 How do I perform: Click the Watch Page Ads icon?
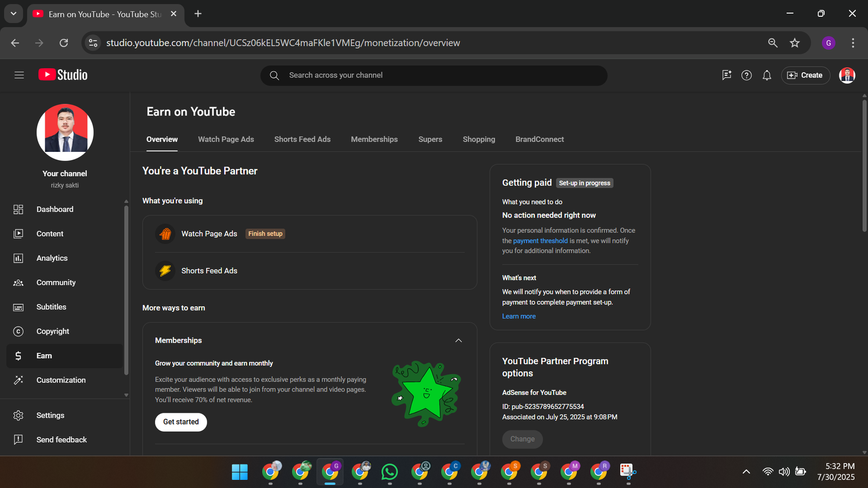click(x=165, y=234)
